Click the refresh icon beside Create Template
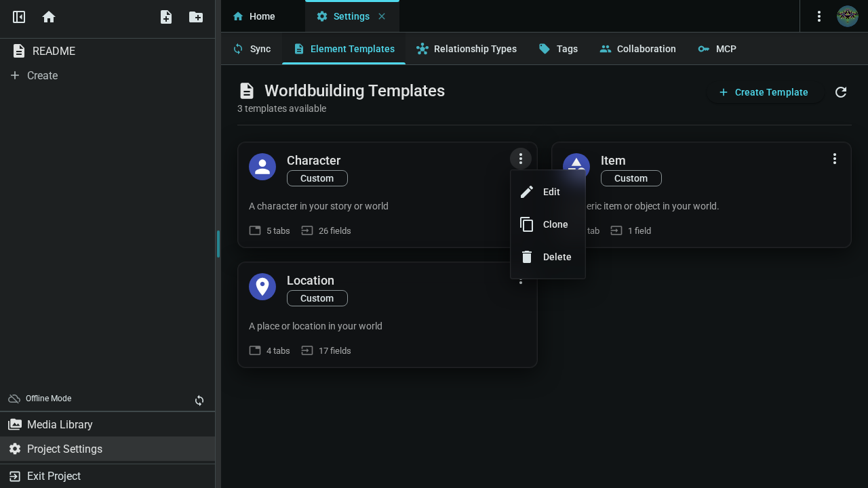 pos(841,92)
